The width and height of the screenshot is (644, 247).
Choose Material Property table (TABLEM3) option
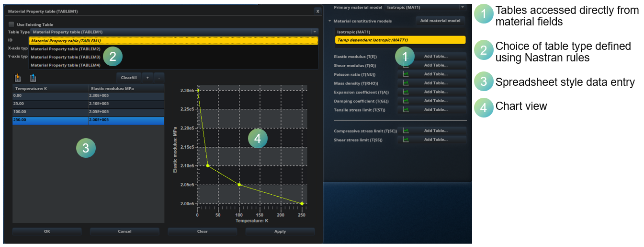66,57
